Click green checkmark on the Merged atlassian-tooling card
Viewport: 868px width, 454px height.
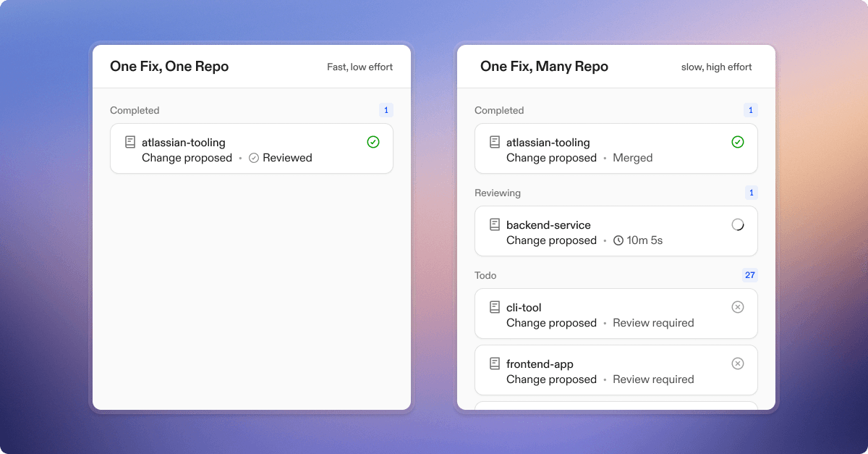tap(737, 142)
